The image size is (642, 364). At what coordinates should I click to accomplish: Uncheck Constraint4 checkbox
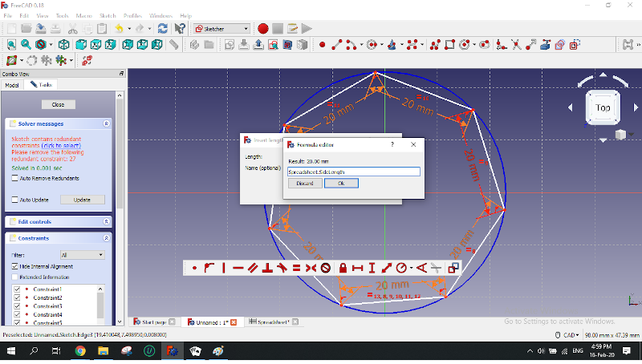click(17, 314)
